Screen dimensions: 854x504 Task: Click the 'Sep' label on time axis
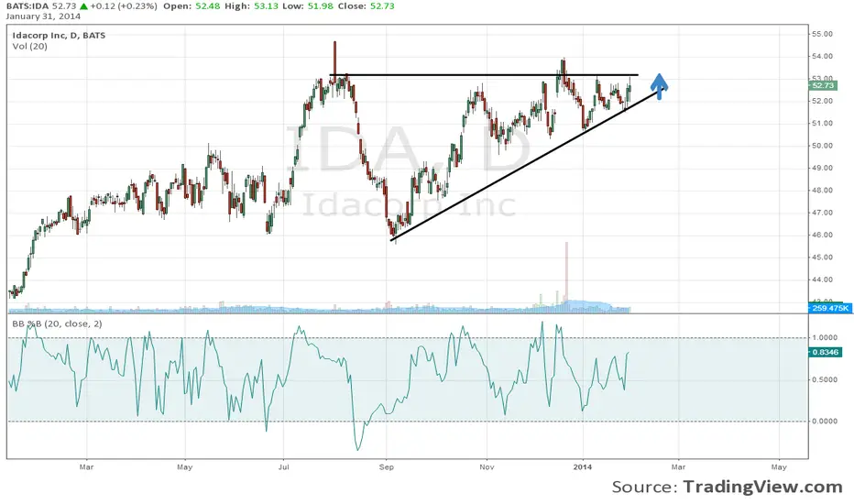coord(386,467)
